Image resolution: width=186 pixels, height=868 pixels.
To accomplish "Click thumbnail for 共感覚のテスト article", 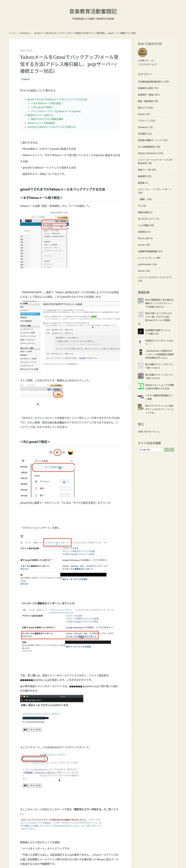I will [x=141, y=342].
